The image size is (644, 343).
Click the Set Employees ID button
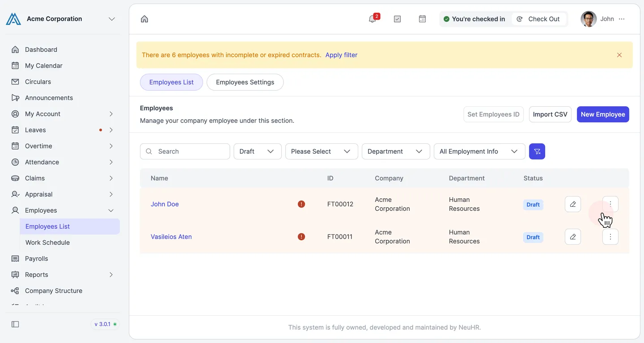493,114
